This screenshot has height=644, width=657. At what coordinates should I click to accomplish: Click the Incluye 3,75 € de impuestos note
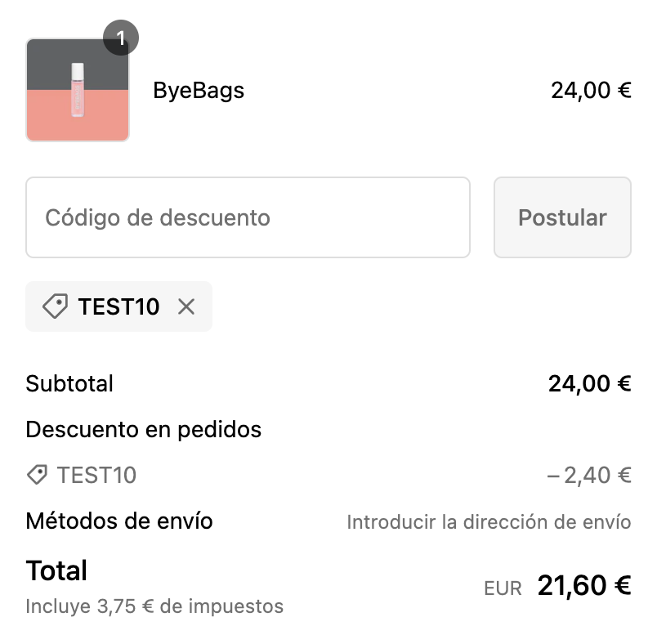(x=154, y=606)
